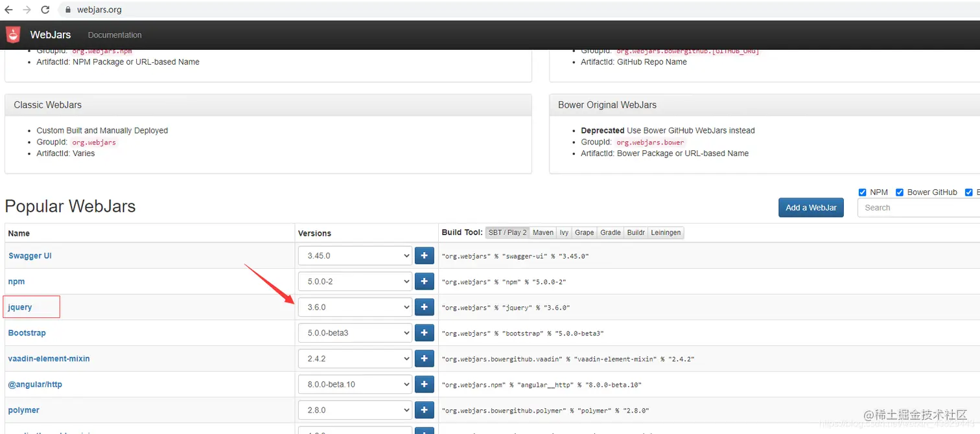Open Bootstrap webjar link

click(27, 333)
